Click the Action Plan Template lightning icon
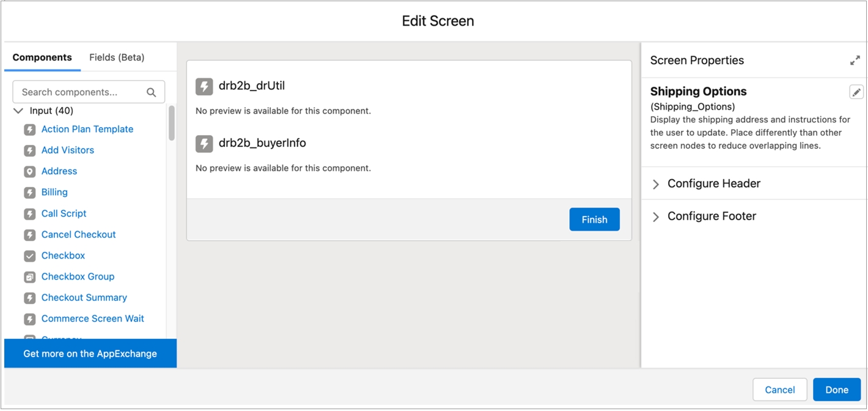This screenshot has height=411, width=868. (29, 130)
